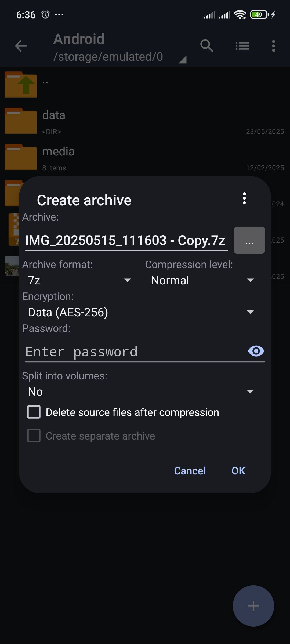Enable Delete source files after compression
The width and height of the screenshot is (290, 644).
pyautogui.click(x=34, y=412)
